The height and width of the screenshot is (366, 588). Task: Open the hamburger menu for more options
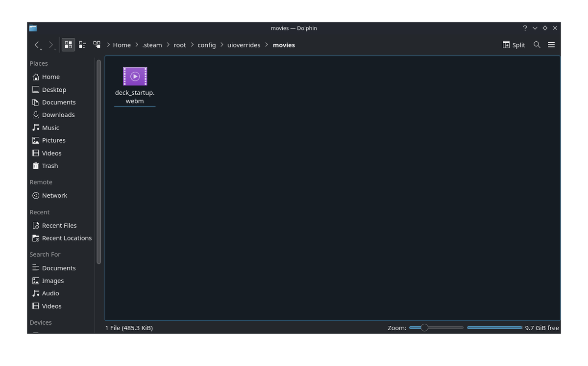coord(551,45)
